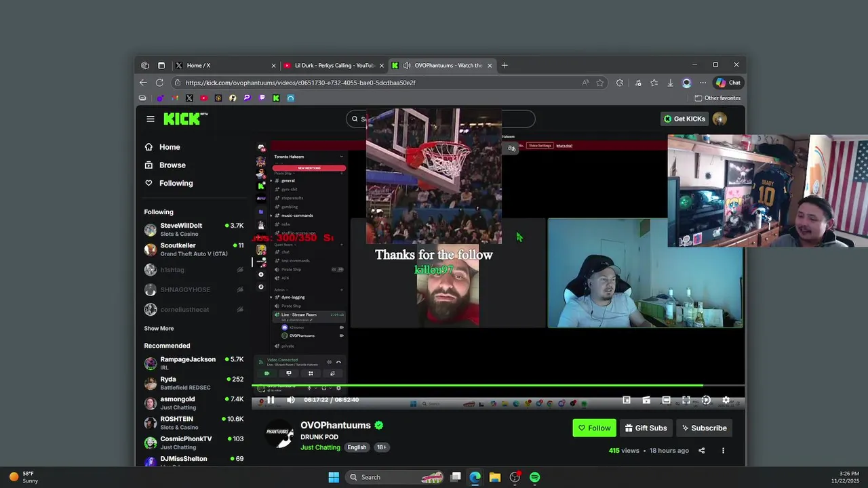Image resolution: width=868 pixels, height=488 pixels.
Task: Open Twitch bookmark in favorites bar
Action: click(x=262, y=98)
